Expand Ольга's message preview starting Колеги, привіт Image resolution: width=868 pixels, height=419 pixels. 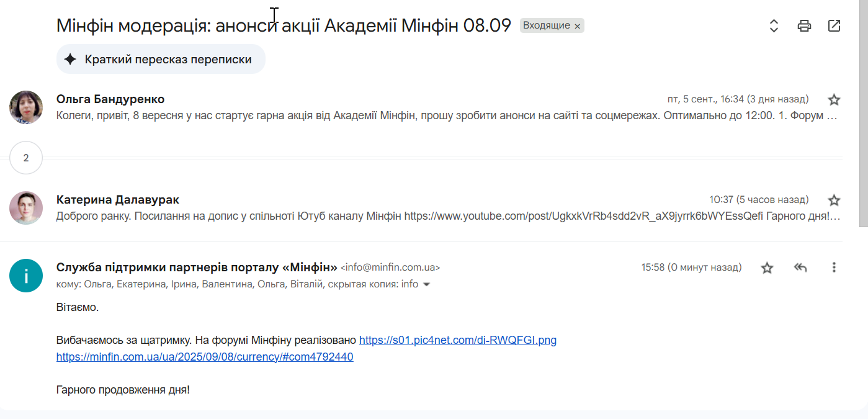click(x=447, y=115)
